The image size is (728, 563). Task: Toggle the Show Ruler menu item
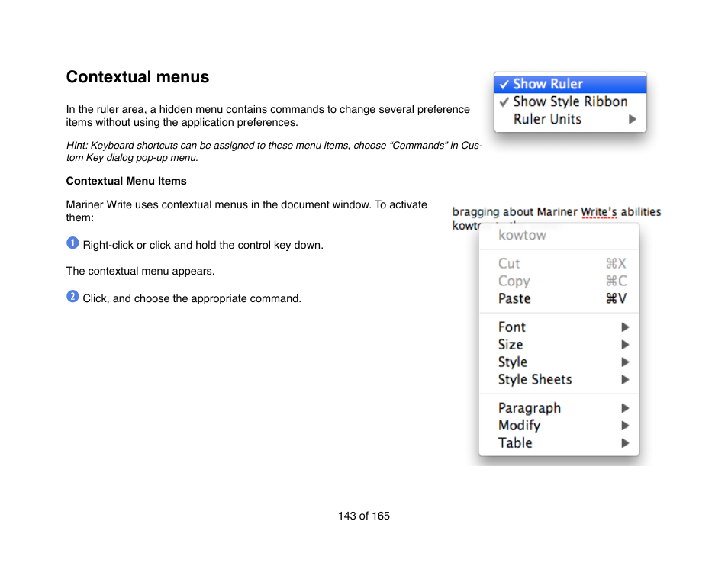570,84
